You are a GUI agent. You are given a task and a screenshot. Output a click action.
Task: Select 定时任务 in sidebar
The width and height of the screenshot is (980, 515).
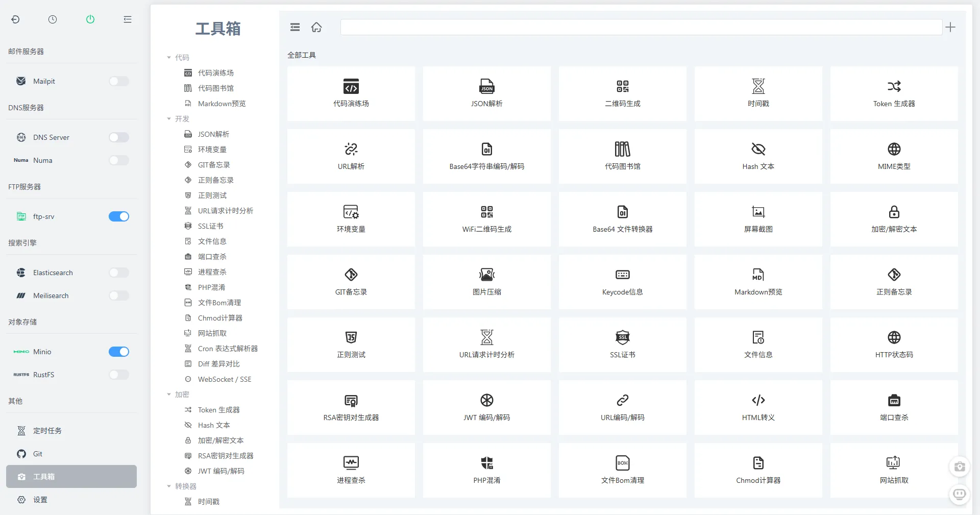[71, 431]
